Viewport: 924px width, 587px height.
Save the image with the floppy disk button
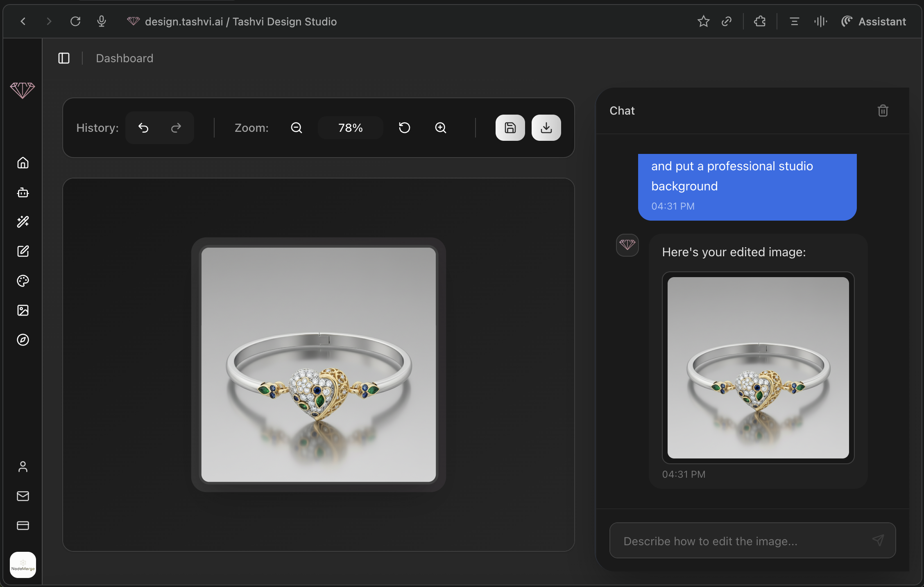pyautogui.click(x=510, y=128)
